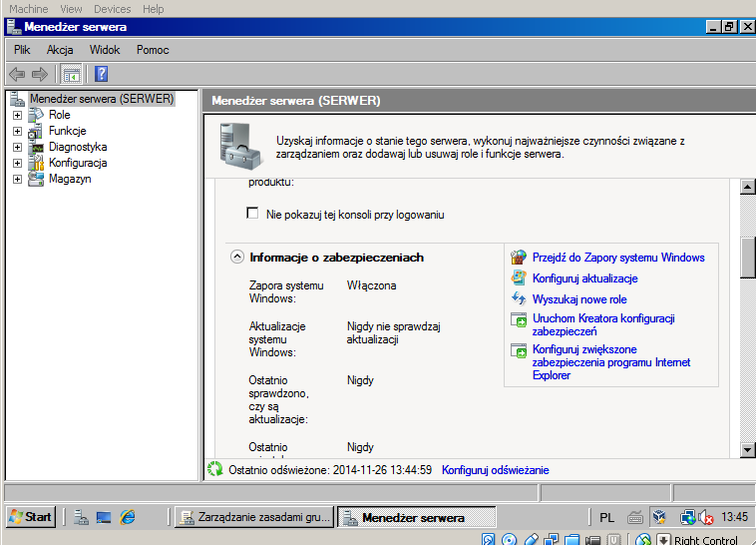
Task: Click the network tray icon
Action: click(x=687, y=517)
